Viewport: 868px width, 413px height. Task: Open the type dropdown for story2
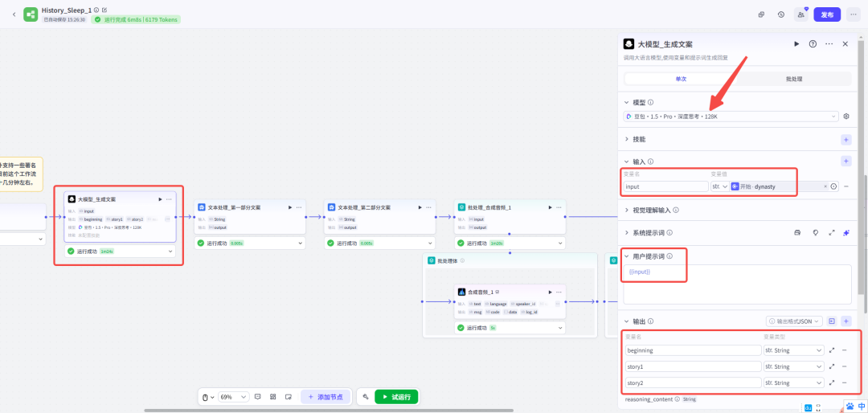point(793,382)
